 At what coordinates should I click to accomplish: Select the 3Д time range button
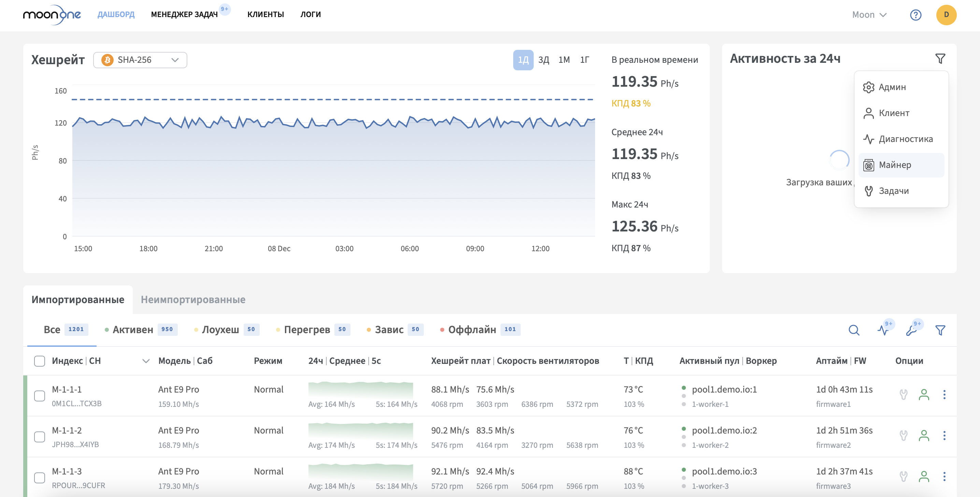click(543, 60)
